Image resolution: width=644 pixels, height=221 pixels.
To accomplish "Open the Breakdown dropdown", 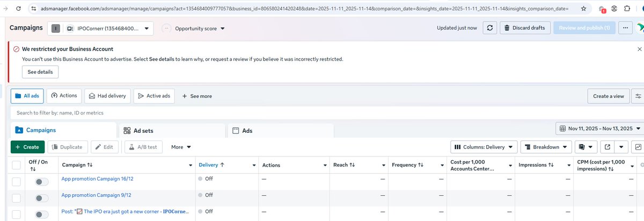I will (545, 147).
